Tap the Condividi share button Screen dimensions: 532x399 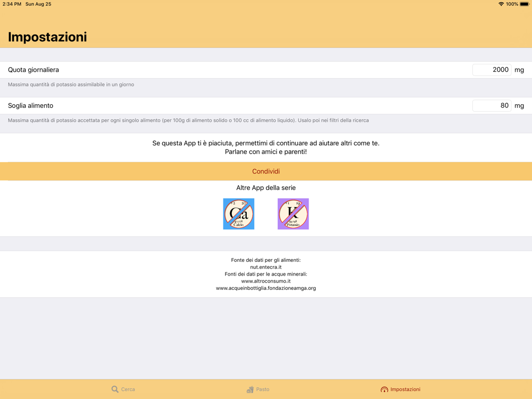point(266,171)
